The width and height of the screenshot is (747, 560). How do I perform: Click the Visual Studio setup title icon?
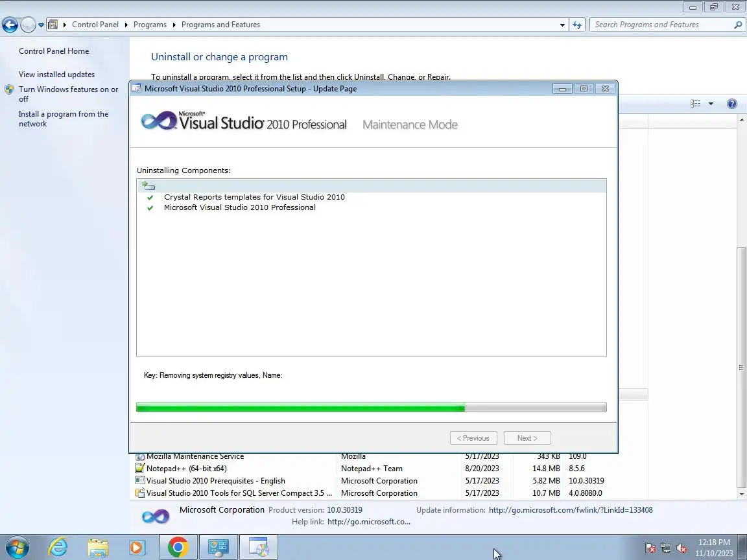tap(137, 89)
